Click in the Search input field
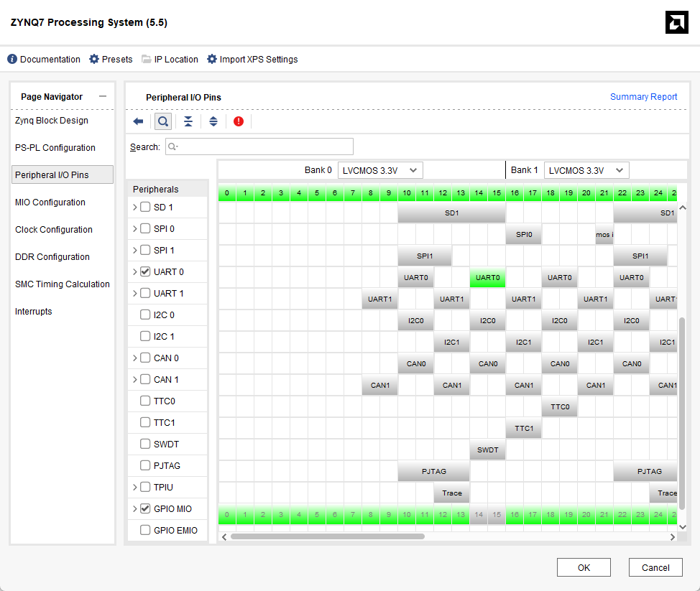 pos(259,146)
